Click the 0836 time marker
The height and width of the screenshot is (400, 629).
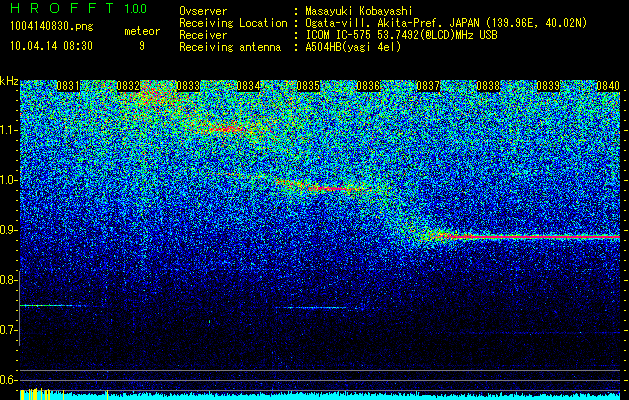(368, 86)
